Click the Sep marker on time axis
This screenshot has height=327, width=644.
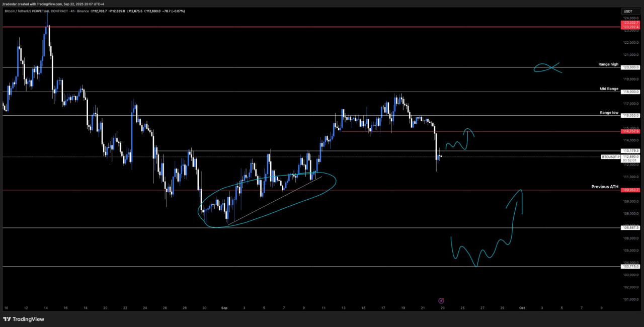click(x=224, y=307)
